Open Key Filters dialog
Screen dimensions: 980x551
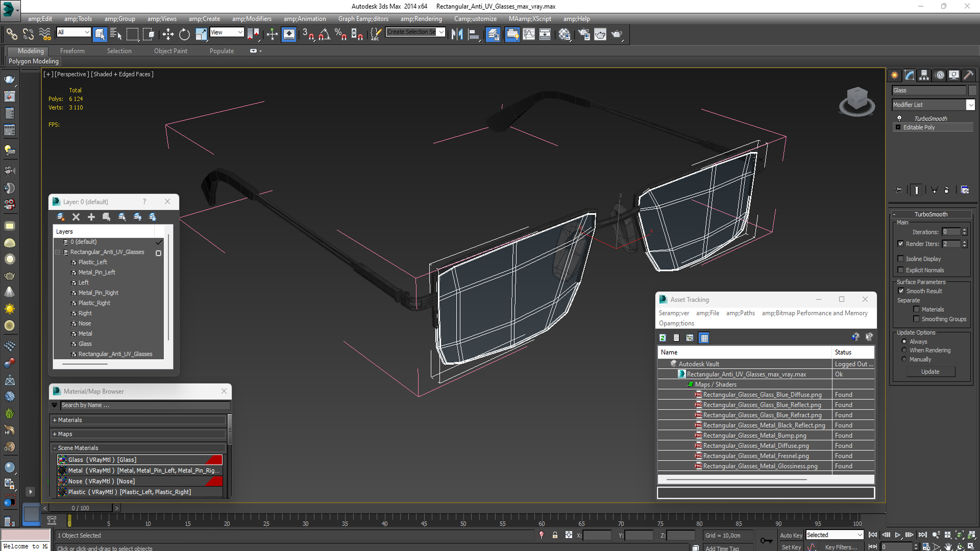point(841,547)
